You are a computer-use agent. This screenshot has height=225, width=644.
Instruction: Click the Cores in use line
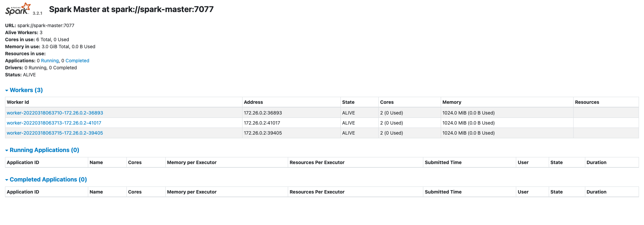click(x=37, y=40)
